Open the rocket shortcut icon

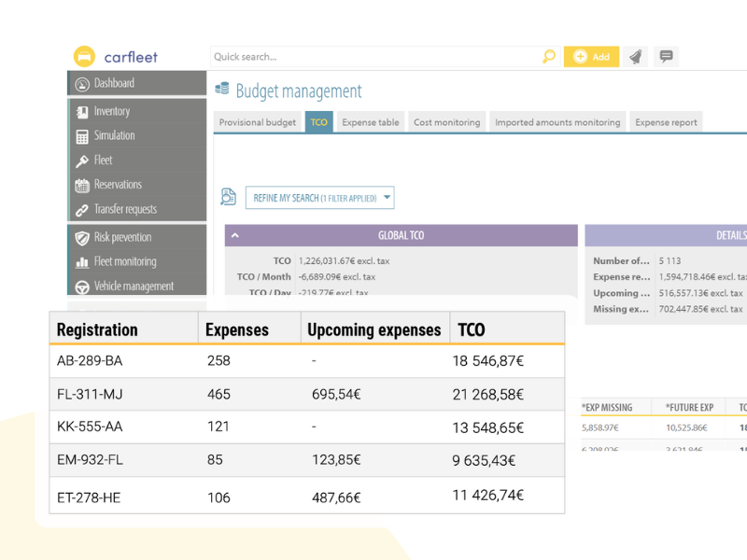tap(635, 57)
